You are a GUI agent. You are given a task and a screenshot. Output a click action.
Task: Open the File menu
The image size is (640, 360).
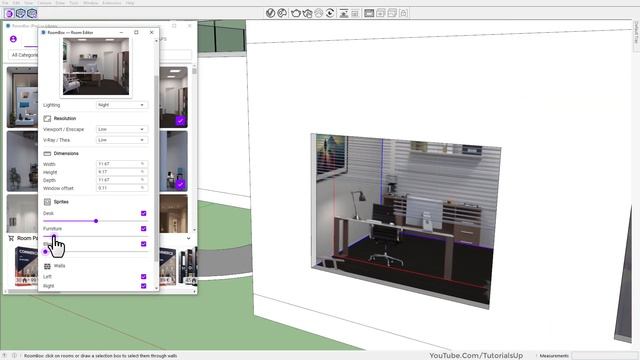[5, 3]
